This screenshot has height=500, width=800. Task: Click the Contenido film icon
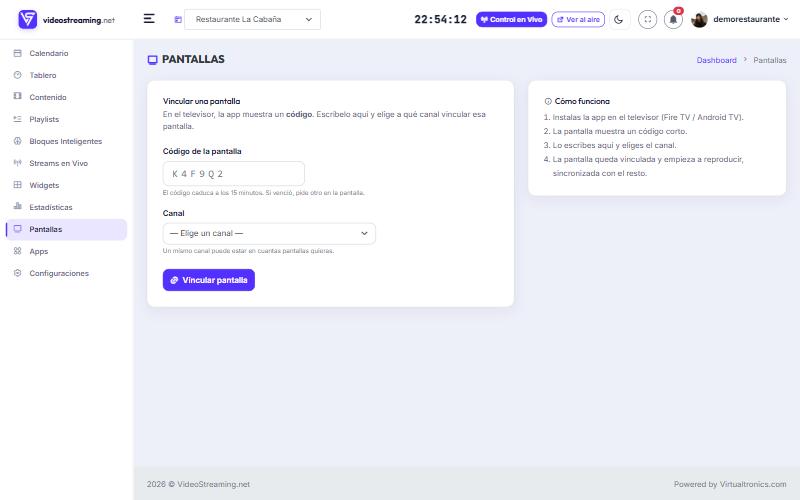(x=17, y=96)
